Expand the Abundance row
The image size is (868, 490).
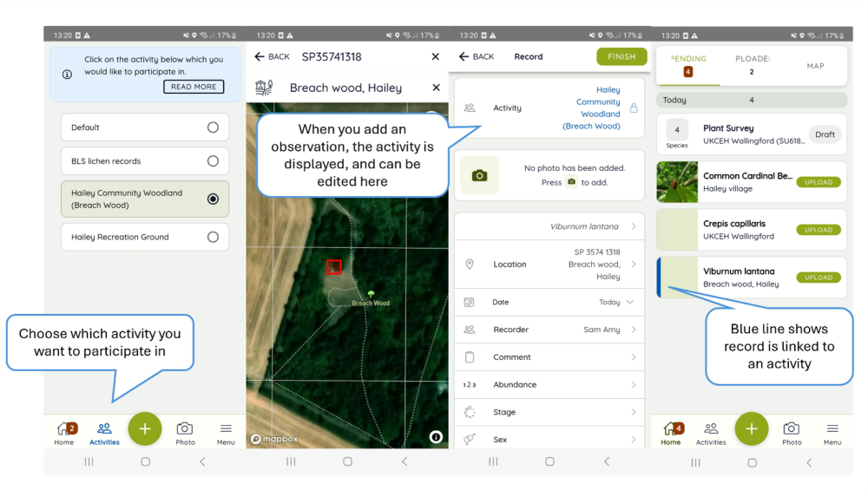(549, 384)
